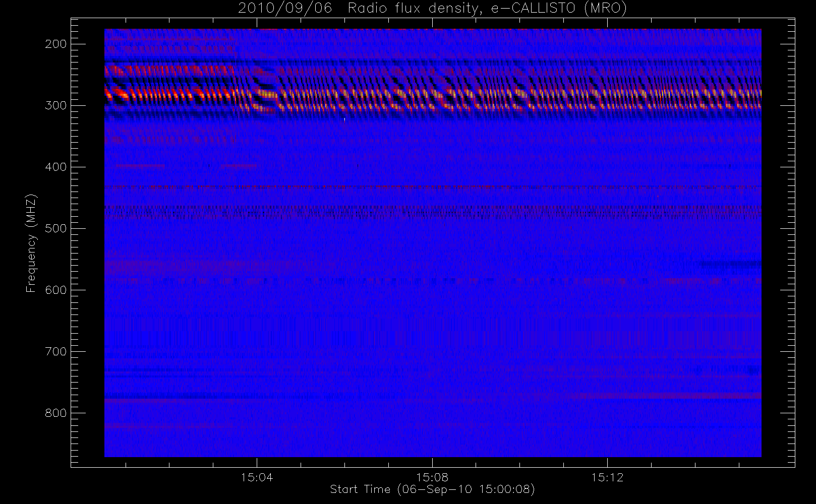
Task: Click the 15:08 time tick label
Action: pyautogui.click(x=432, y=477)
